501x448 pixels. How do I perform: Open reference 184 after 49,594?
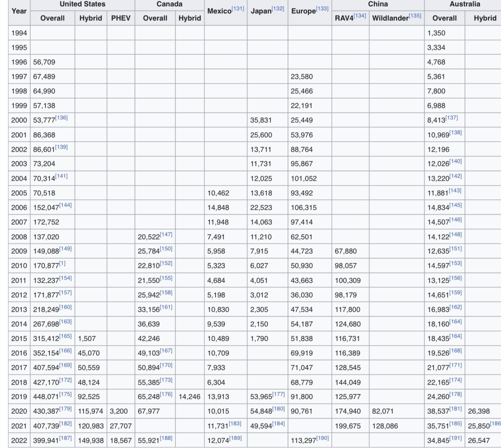point(278,423)
